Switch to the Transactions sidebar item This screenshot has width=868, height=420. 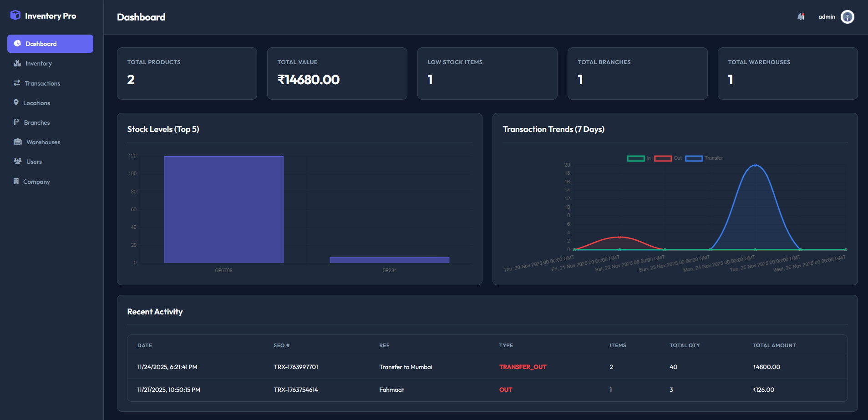[42, 83]
